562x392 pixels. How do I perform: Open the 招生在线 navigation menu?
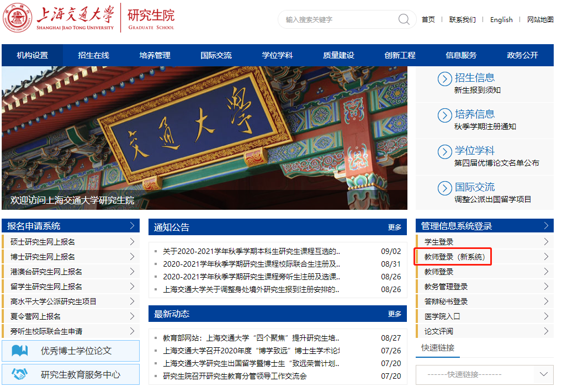click(x=93, y=55)
